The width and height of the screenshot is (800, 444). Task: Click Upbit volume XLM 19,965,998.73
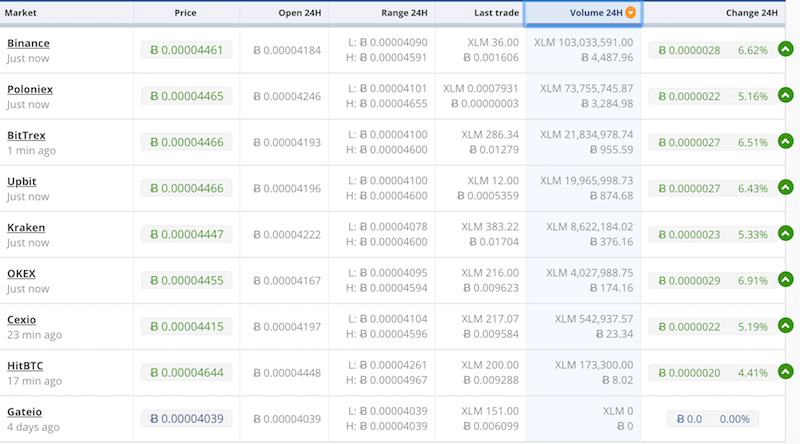(x=587, y=181)
